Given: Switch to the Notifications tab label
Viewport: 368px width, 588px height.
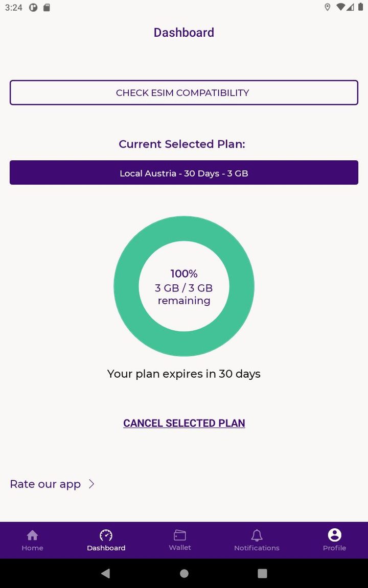Looking at the screenshot, I should (257, 548).
